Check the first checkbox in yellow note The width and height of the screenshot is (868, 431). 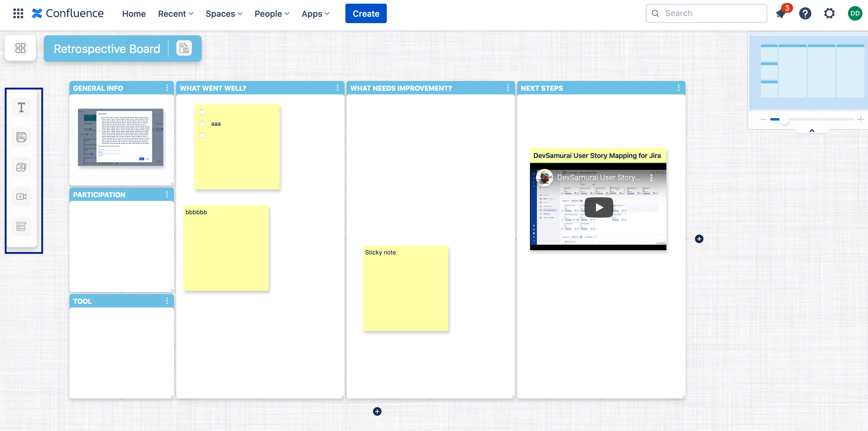tap(202, 112)
